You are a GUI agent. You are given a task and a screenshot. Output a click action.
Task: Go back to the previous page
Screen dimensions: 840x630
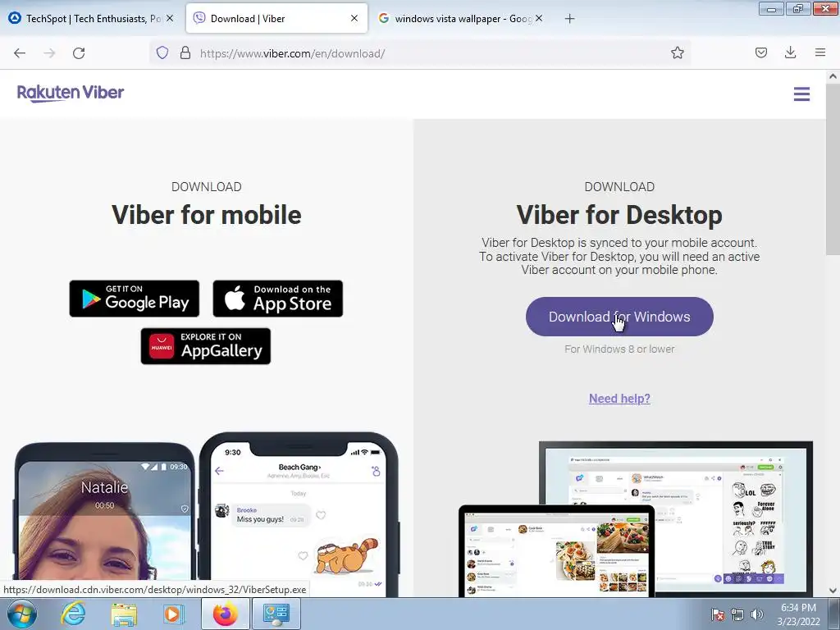pos(20,53)
